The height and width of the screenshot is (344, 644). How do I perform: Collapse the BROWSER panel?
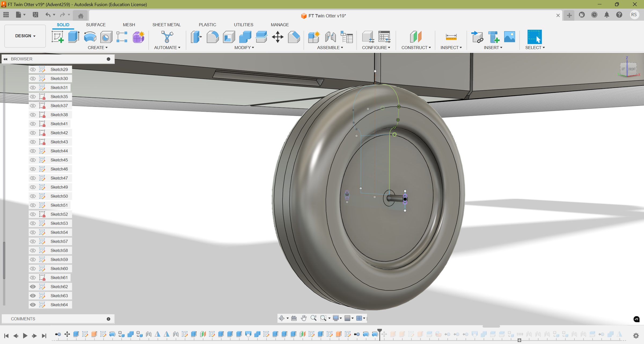pos(6,59)
